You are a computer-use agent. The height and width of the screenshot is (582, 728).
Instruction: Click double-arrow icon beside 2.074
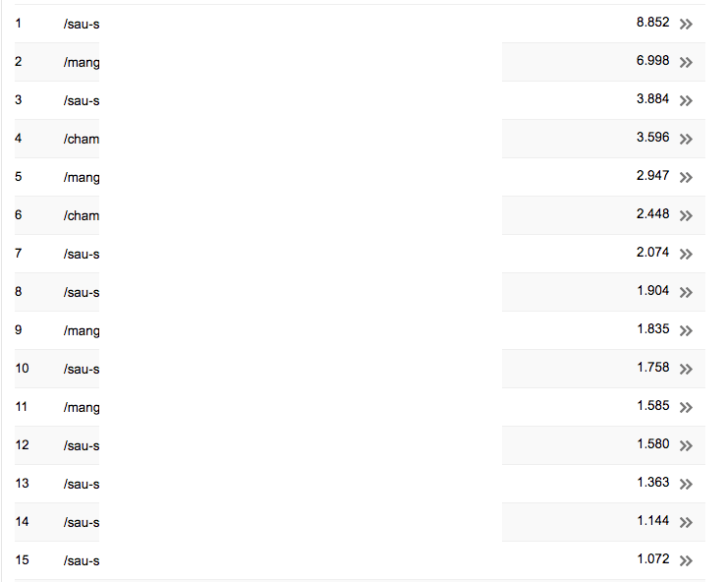[686, 254]
